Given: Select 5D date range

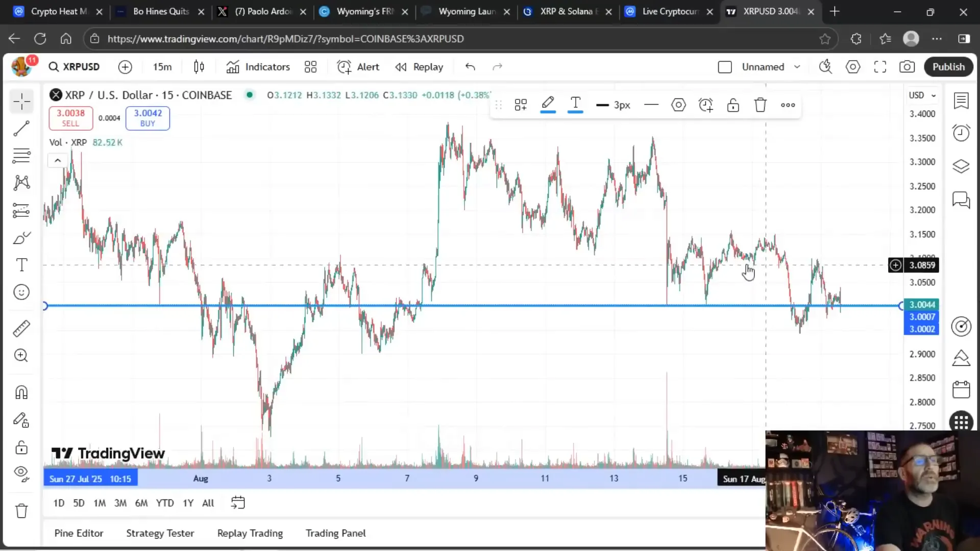Looking at the screenshot, I should pos(79,503).
